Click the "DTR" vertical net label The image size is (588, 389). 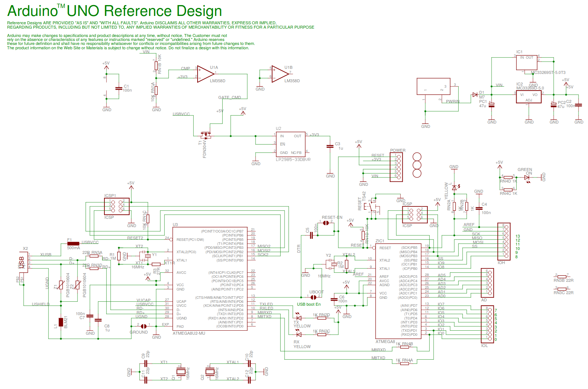tap(299, 248)
